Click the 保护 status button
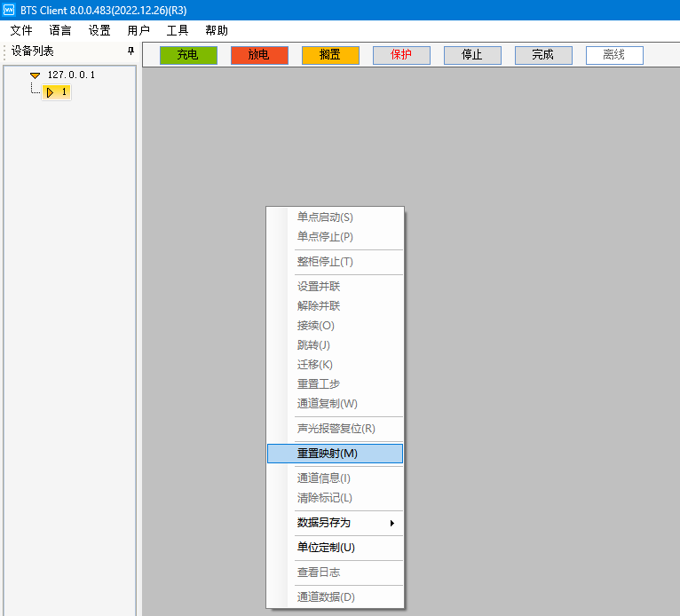 pyautogui.click(x=401, y=55)
